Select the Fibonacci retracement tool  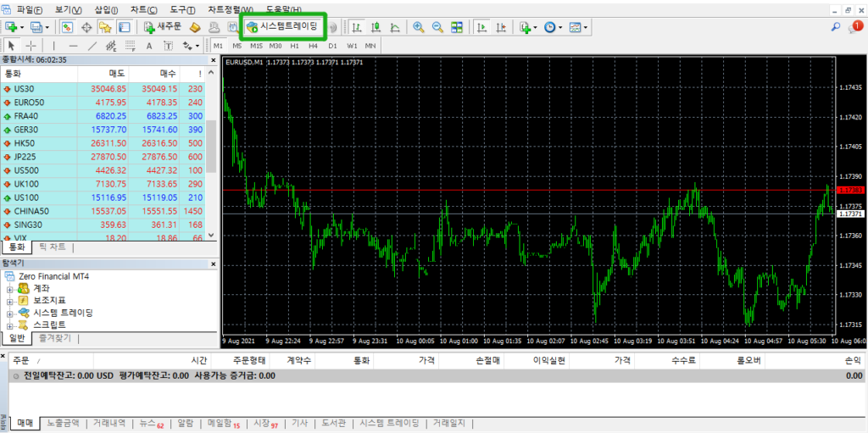point(130,46)
